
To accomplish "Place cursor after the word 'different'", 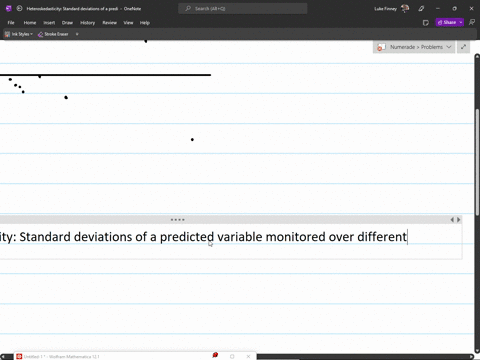I will (407, 237).
